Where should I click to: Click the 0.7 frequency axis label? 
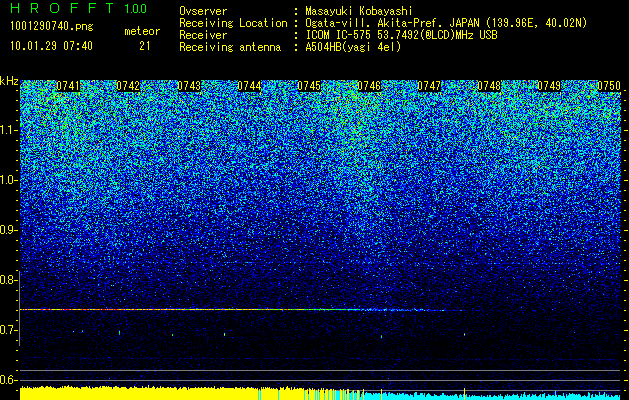(8, 330)
